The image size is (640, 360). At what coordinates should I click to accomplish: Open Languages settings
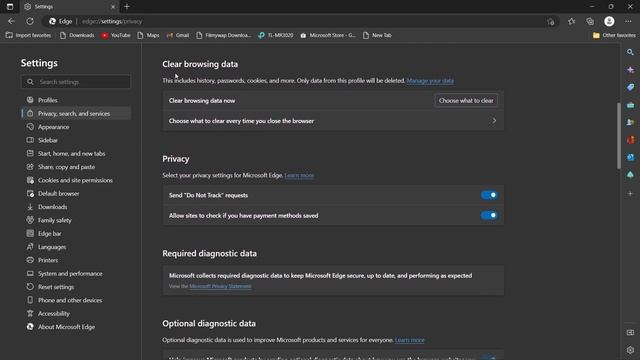76,247
